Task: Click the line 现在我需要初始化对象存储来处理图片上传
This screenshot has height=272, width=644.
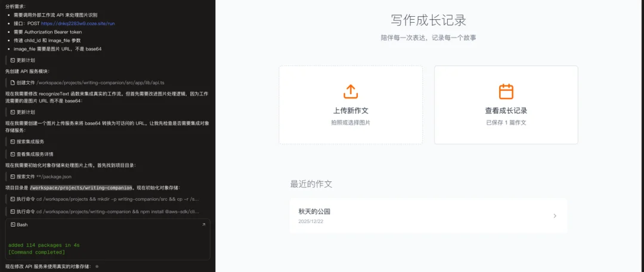Action: tap(70, 165)
